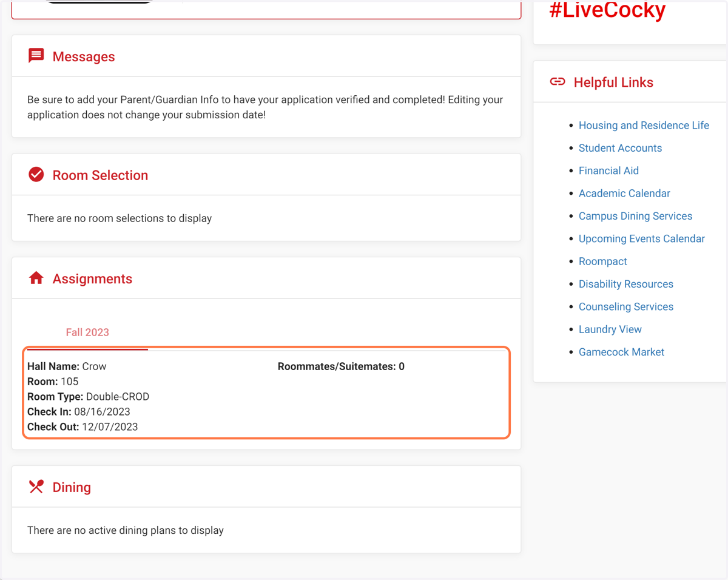Visit the Gamecock Market link
This screenshot has height=580, width=728.
[x=621, y=352]
